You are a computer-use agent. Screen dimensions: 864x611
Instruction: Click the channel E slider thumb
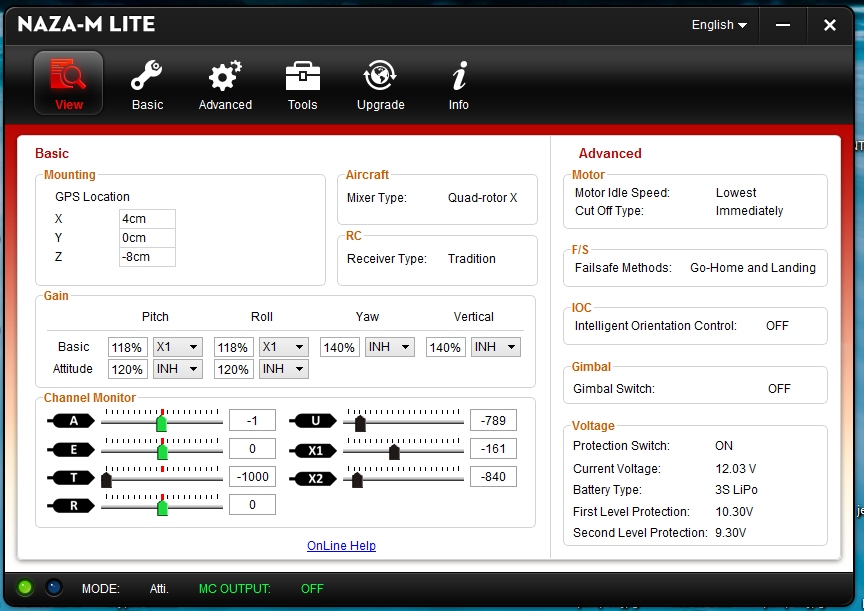pyautogui.click(x=163, y=451)
